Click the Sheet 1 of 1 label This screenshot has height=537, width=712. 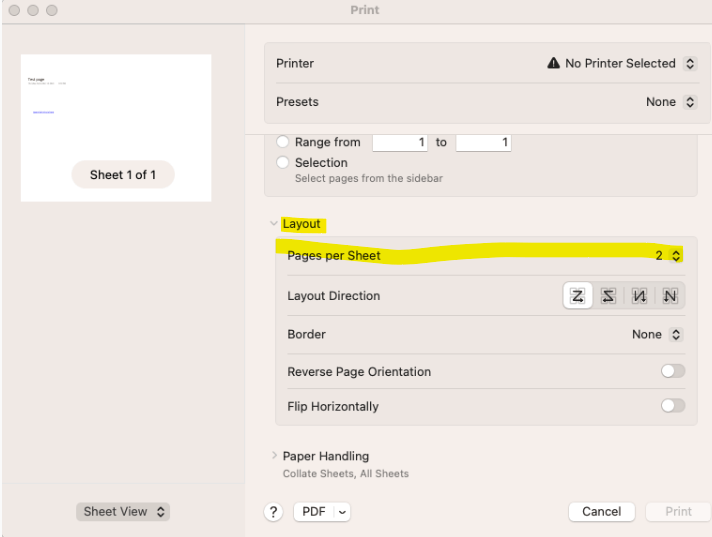point(123,175)
